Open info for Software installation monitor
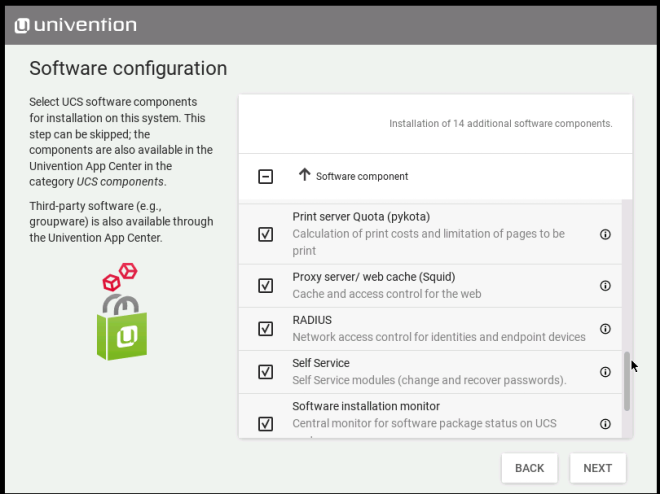 pyautogui.click(x=605, y=423)
